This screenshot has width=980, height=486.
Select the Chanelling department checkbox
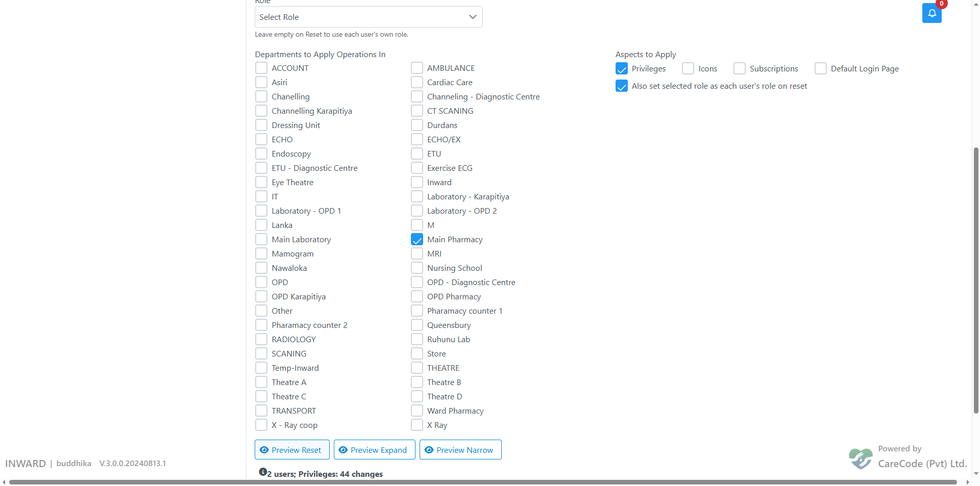[261, 96]
